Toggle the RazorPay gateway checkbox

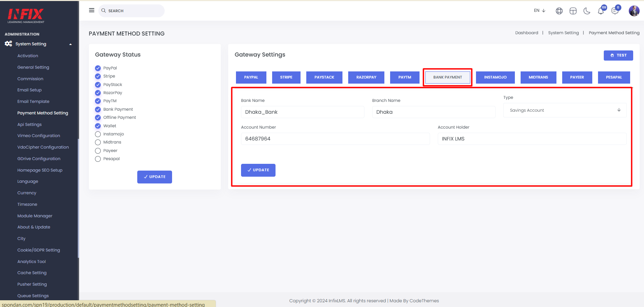click(98, 93)
